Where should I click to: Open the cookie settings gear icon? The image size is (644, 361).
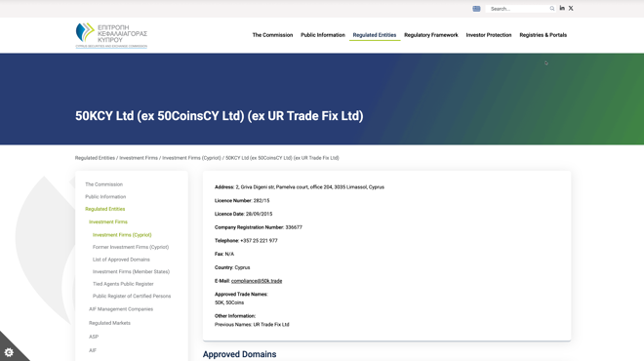coord(9,352)
